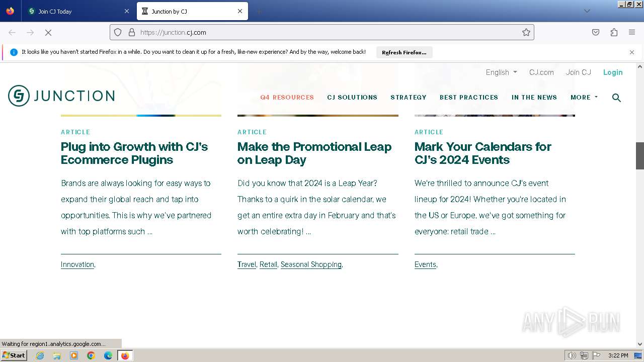Click the Seasonal Shopping tag link

(311, 264)
